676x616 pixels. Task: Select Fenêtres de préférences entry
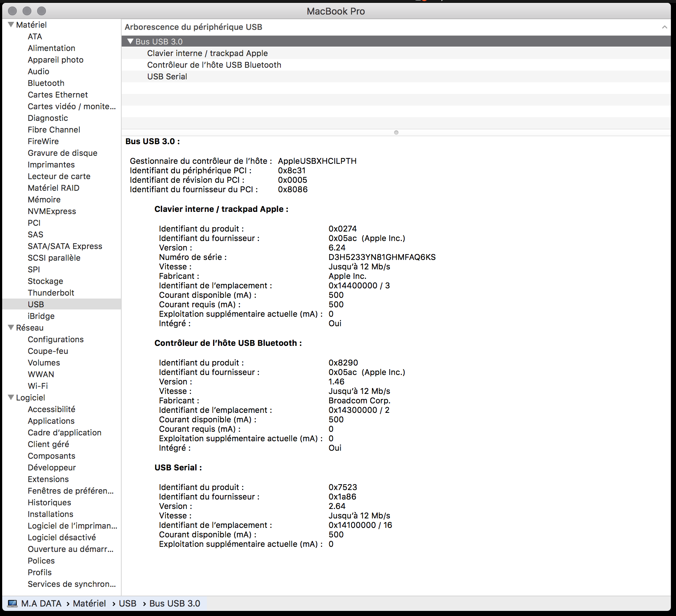[71, 491]
